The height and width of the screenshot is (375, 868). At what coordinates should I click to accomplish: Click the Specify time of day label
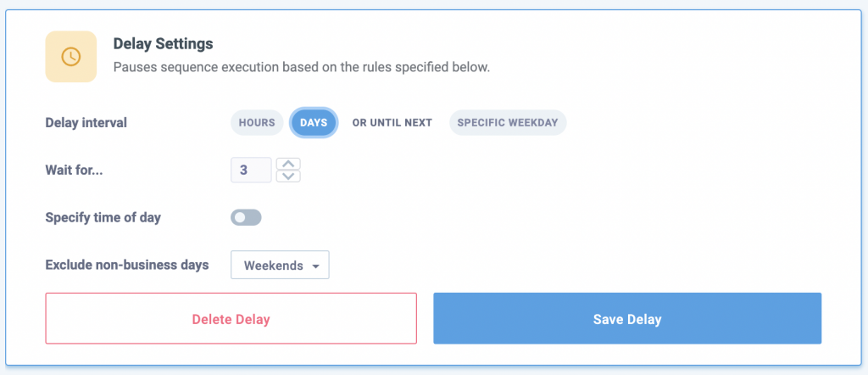(103, 217)
